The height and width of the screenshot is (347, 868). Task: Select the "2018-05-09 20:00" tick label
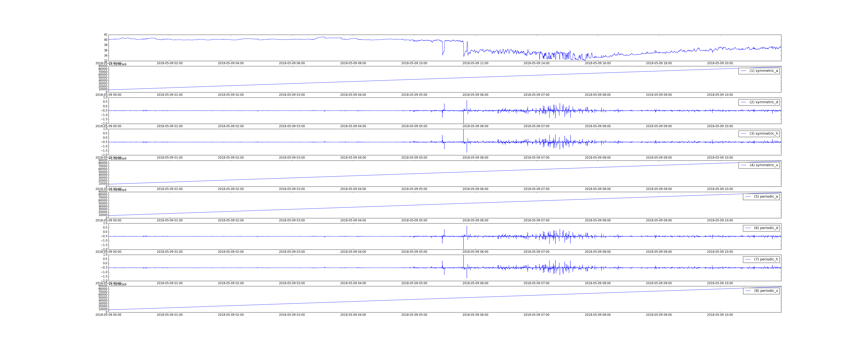(720, 63)
